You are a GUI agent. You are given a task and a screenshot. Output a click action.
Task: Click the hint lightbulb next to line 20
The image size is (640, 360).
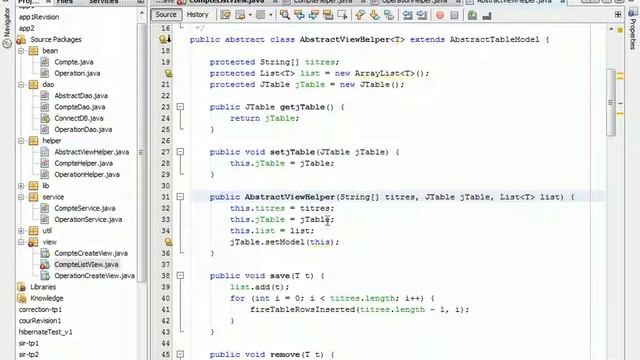click(168, 73)
